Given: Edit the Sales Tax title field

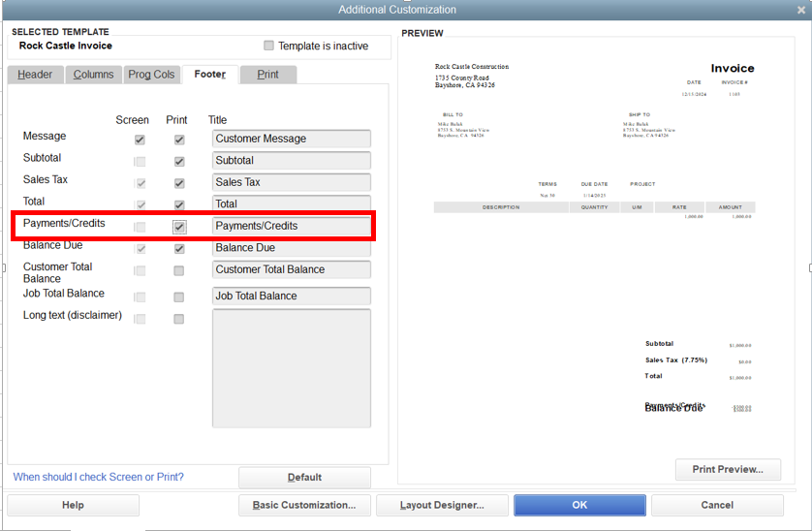Looking at the screenshot, I should click(x=291, y=182).
